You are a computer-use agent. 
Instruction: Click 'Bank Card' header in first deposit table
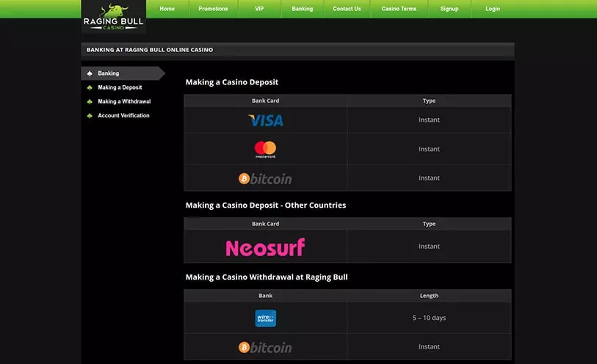coord(265,101)
